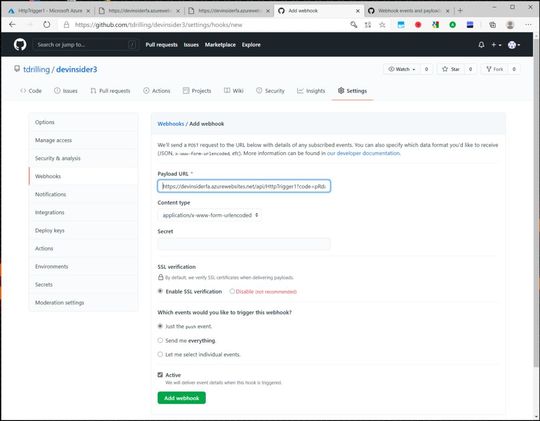Image resolution: width=540 pixels, height=421 pixels.
Task: Select Disable SSL verification radio
Action: pyautogui.click(x=232, y=291)
